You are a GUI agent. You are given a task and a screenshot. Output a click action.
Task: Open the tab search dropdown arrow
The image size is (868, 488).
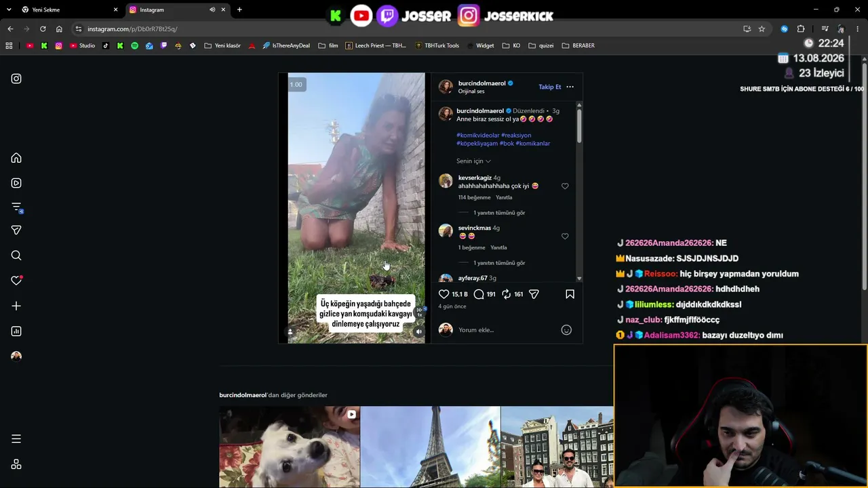pyautogui.click(x=9, y=9)
